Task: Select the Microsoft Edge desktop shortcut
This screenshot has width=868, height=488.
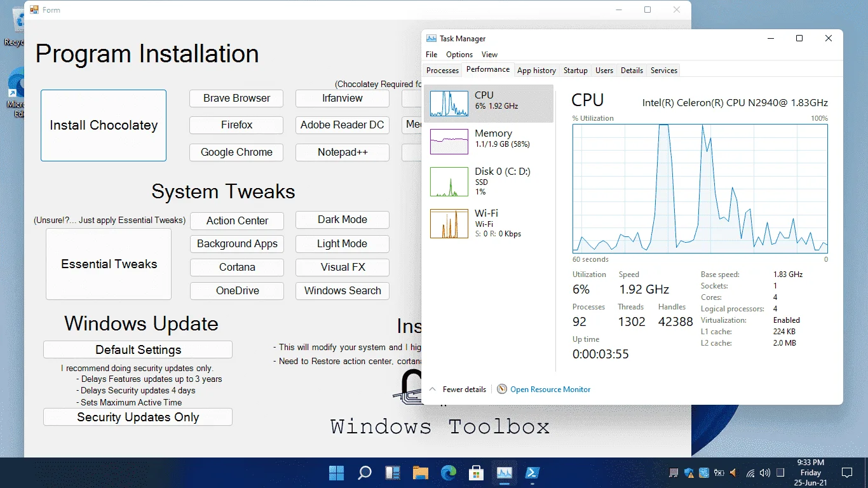Action: click(16, 92)
